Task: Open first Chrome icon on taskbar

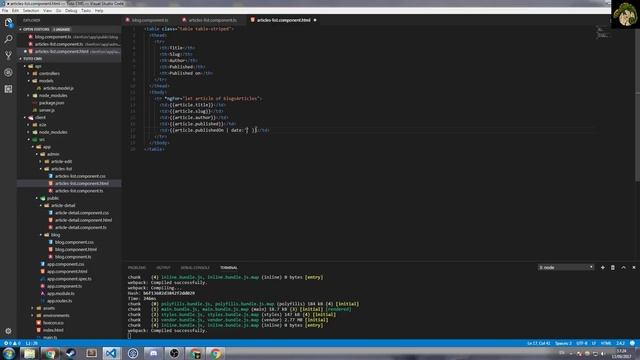Action: pyautogui.click(x=50, y=353)
